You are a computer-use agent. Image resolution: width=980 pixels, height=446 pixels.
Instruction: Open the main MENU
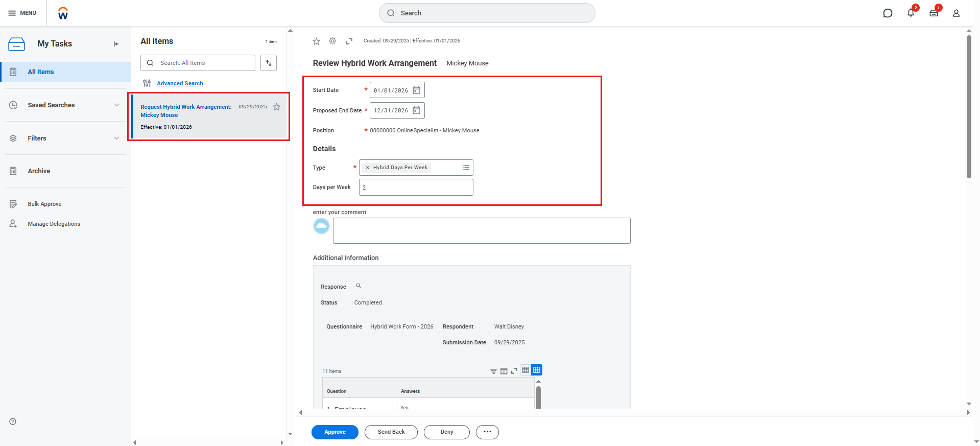coord(22,13)
